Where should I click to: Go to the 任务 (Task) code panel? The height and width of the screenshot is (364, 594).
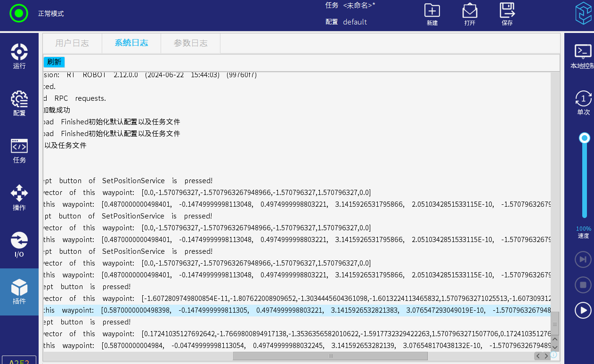click(x=19, y=151)
